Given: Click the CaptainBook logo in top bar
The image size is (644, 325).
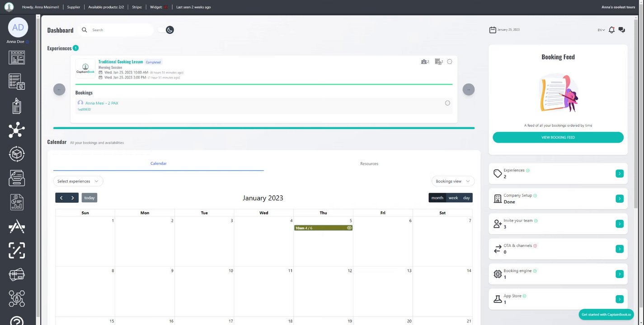Looking at the screenshot, I should (9, 7).
